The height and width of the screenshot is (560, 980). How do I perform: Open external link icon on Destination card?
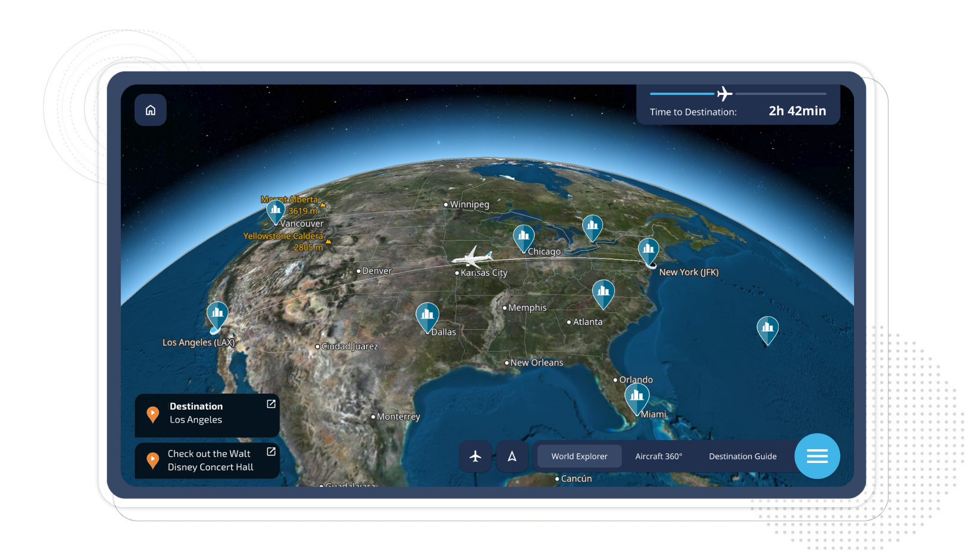point(271,404)
